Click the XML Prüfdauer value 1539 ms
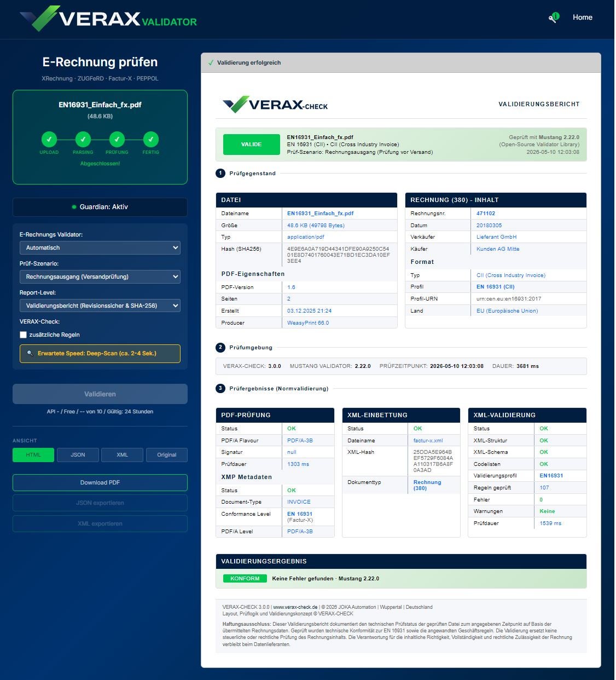 pos(550,523)
